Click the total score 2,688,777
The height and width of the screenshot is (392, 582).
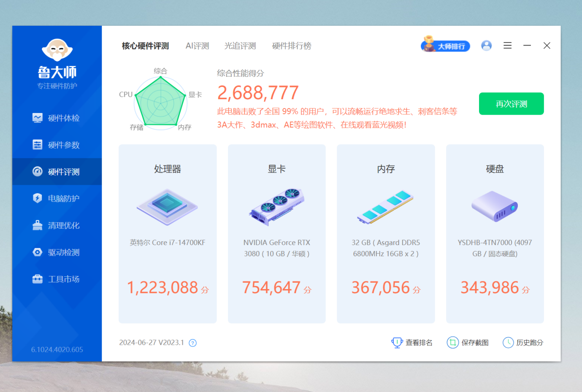click(x=258, y=93)
